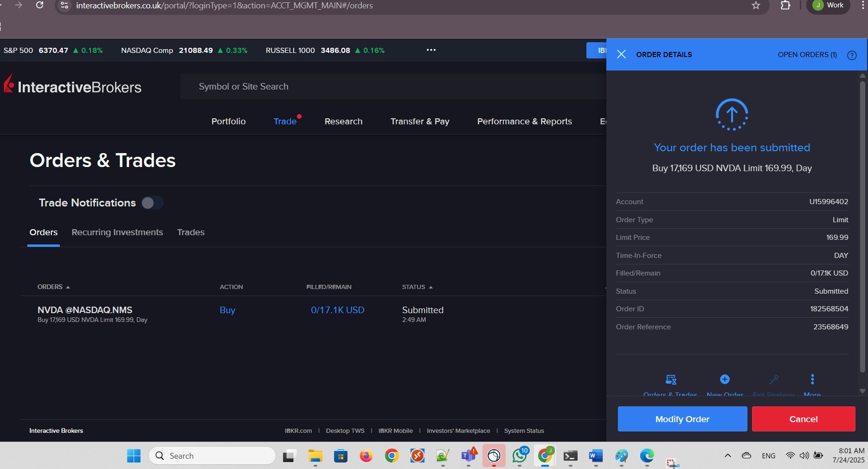Close the Order Details panel

pyautogui.click(x=621, y=54)
